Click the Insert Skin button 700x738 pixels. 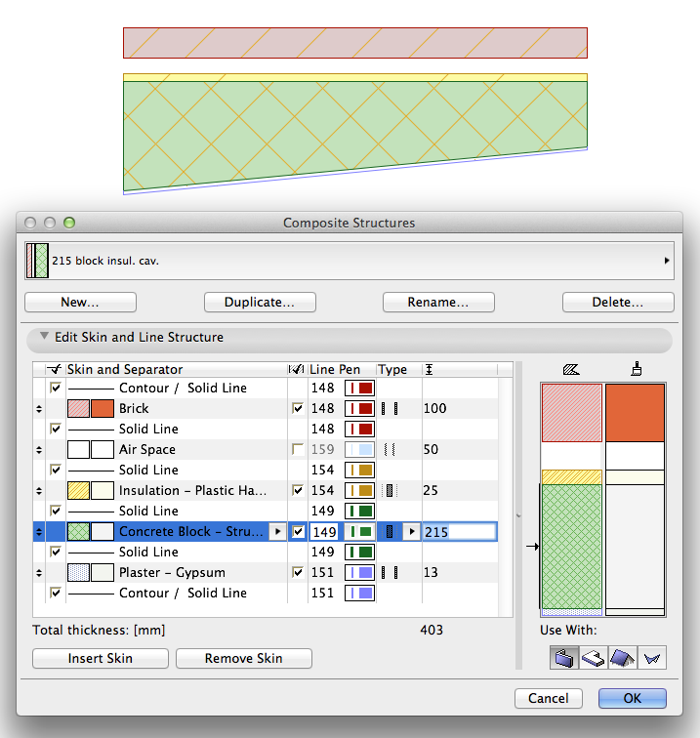(101, 659)
